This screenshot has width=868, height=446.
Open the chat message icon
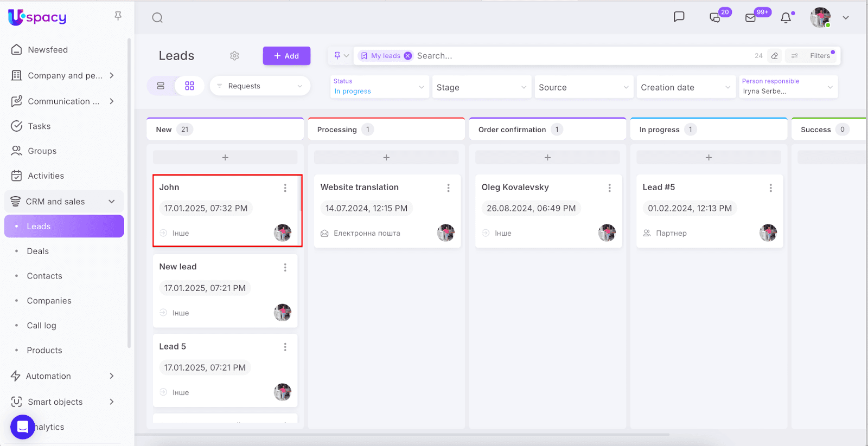(x=679, y=17)
